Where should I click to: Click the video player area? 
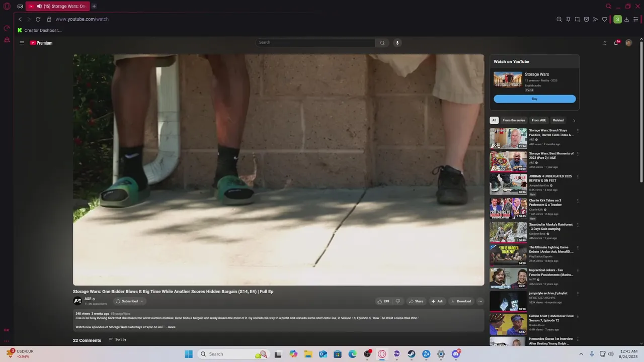pos(278,170)
